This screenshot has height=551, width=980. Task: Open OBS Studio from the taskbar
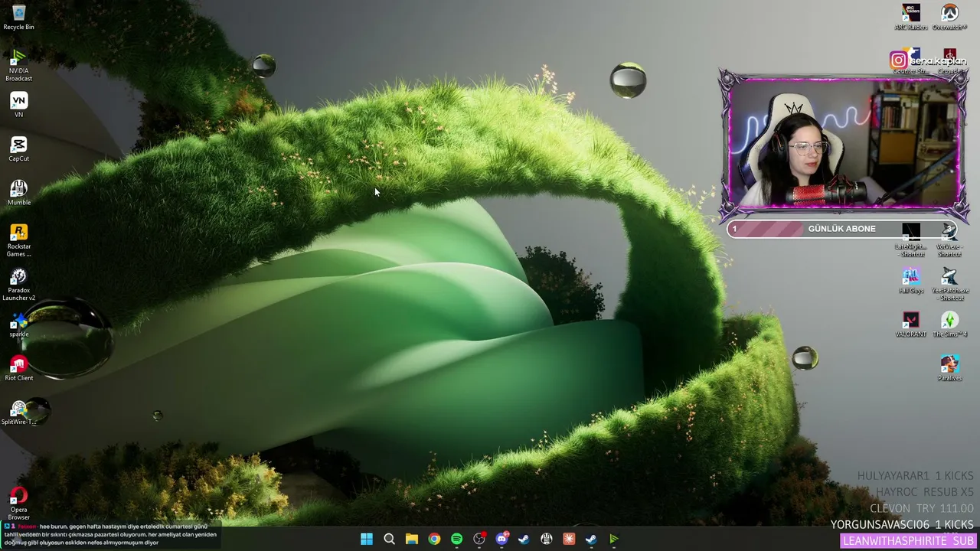pyautogui.click(x=479, y=539)
